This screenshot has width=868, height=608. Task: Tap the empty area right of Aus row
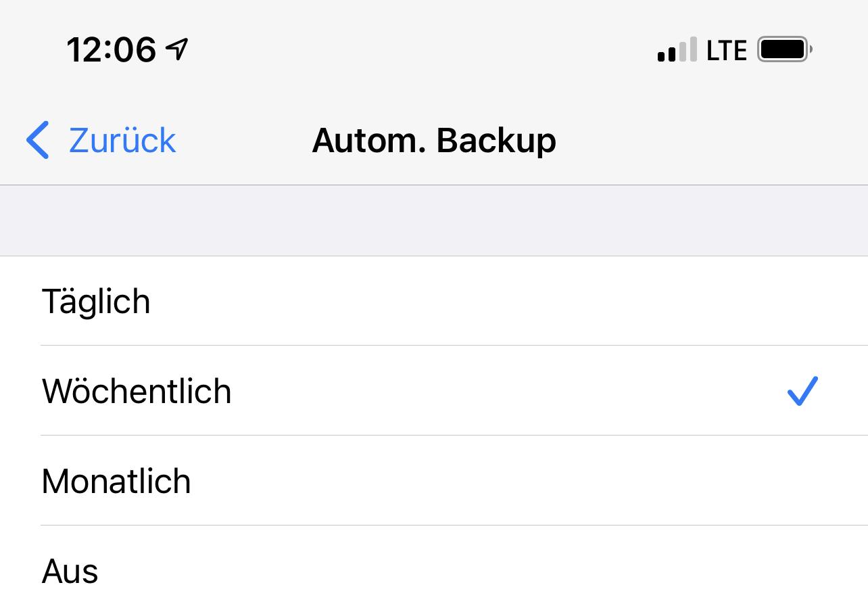click(483, 568)
